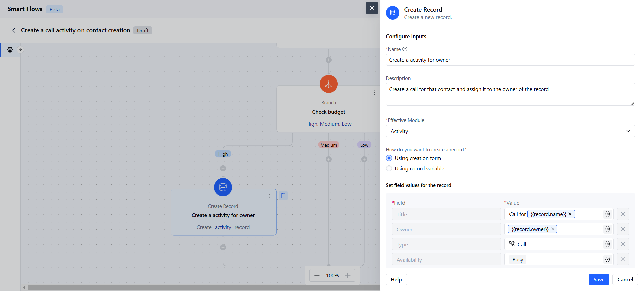Click the canvas horizontal scrollbar
644x291 pixels.
pyautogui.click(x=204, y=287)
